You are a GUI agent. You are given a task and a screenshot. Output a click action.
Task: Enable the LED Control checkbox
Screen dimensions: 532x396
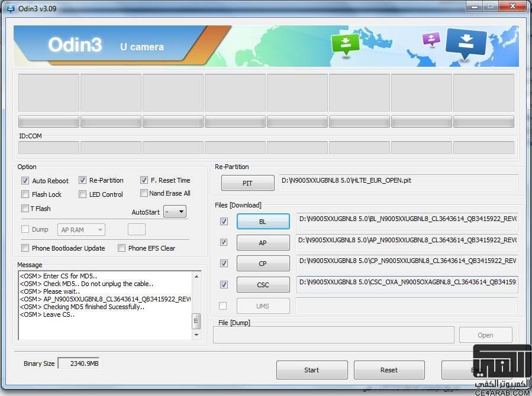tap(82, 194)
